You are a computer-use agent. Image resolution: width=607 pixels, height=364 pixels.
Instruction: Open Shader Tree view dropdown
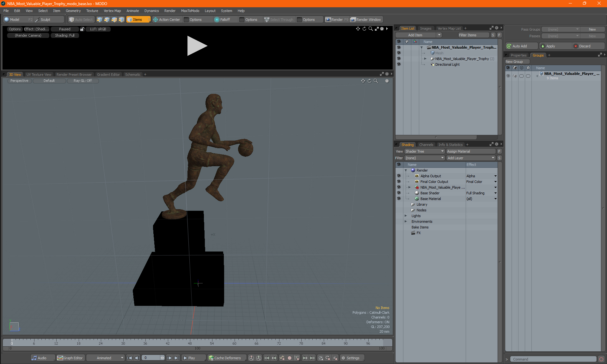pos(425,151)
